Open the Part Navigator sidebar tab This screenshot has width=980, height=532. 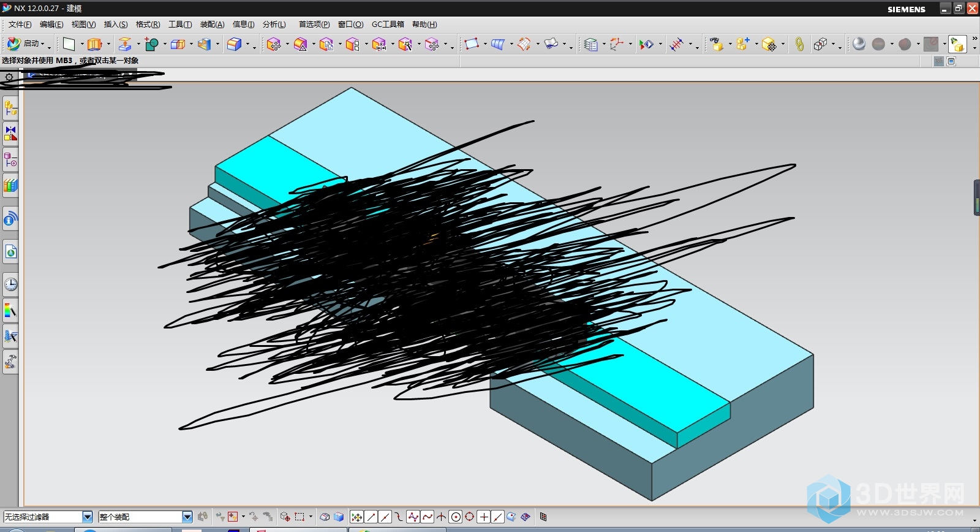click(x=11, y=161)
